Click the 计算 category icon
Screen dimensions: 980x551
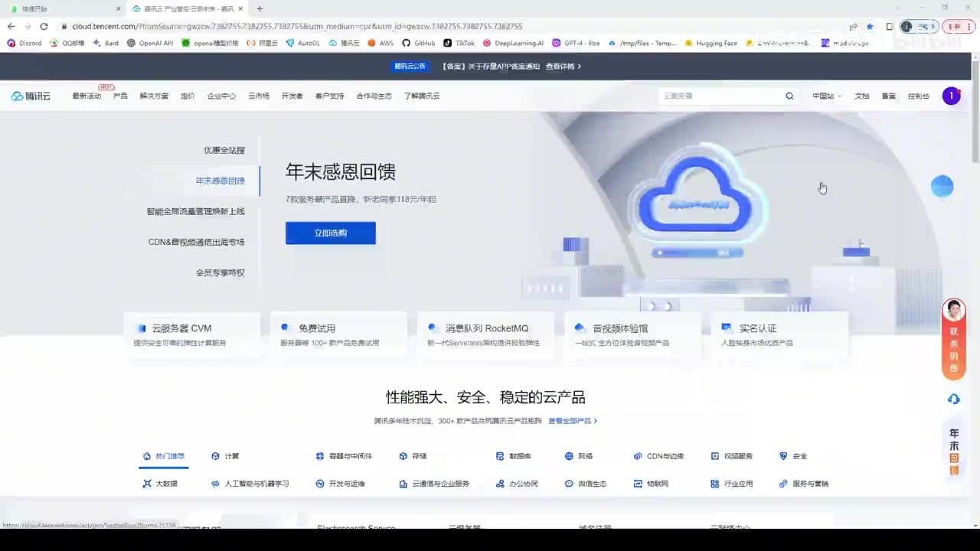point(216,456)
